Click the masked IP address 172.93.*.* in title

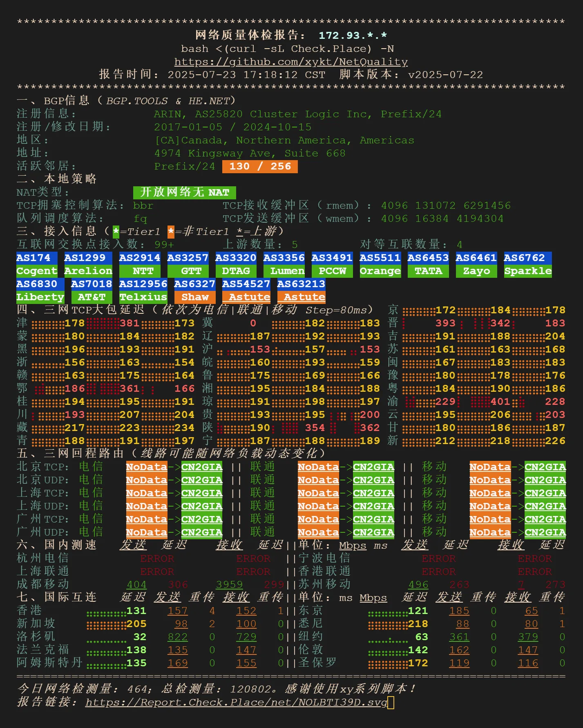tap(353, 36)
